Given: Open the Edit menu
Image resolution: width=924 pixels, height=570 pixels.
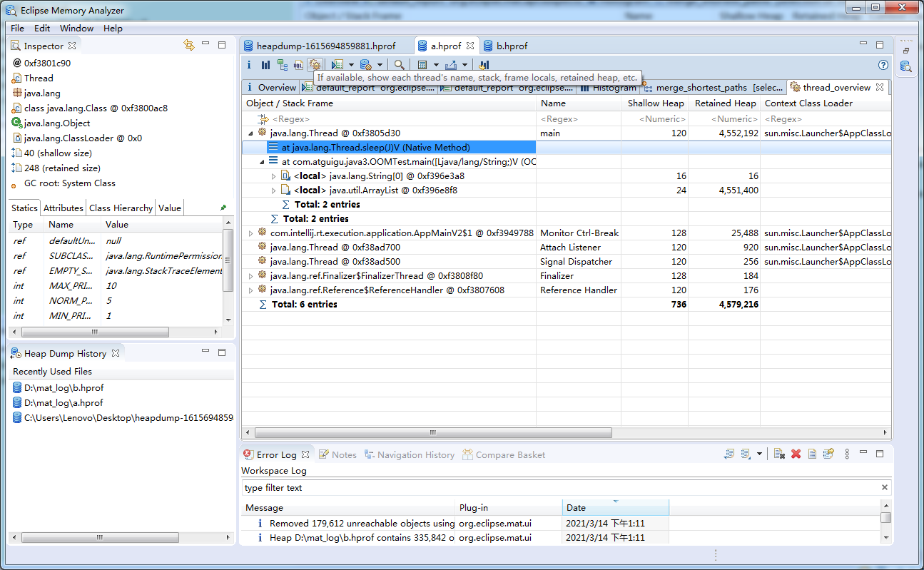Looking at the screenshot, I should 42,29.
